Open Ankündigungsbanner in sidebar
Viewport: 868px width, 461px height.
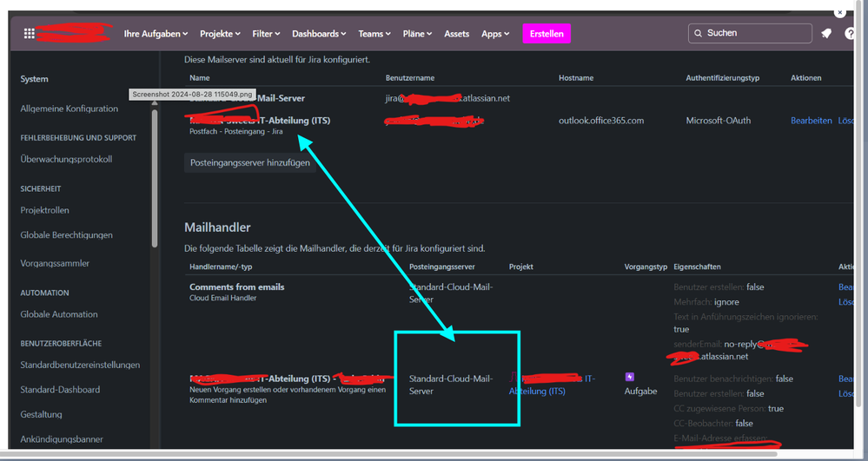click(62, 439)
